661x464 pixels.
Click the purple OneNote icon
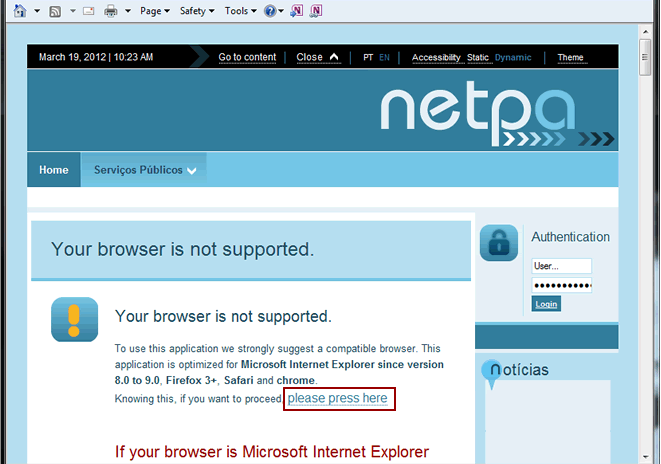pos(316,11)
